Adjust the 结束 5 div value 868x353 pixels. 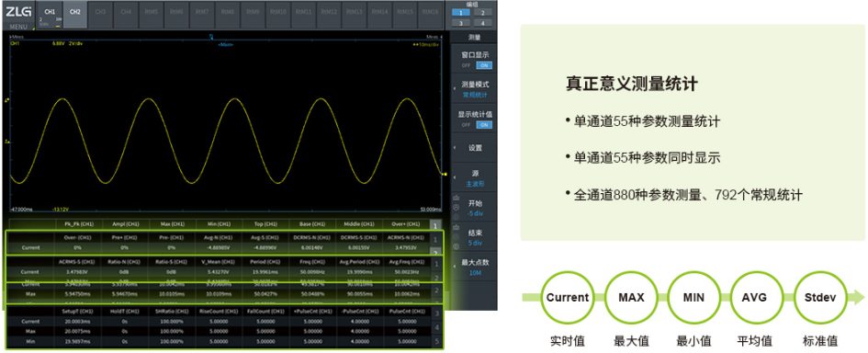point(475,243)
